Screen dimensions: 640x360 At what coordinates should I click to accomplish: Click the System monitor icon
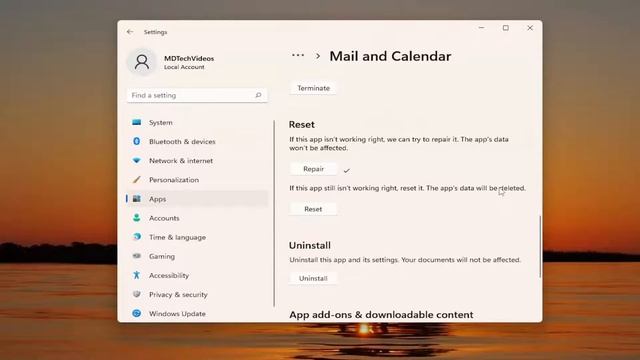click(x=137, y=122)
